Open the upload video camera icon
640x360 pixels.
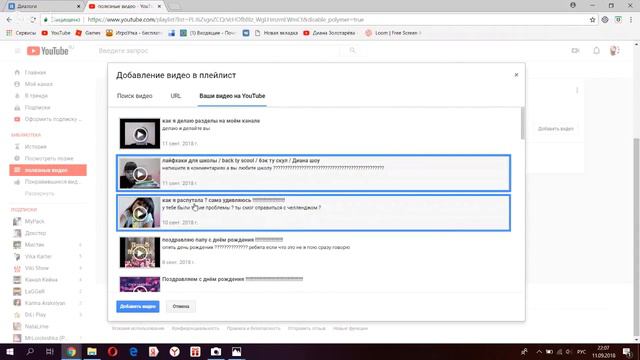pyautogui.click(x=576, y=51)
